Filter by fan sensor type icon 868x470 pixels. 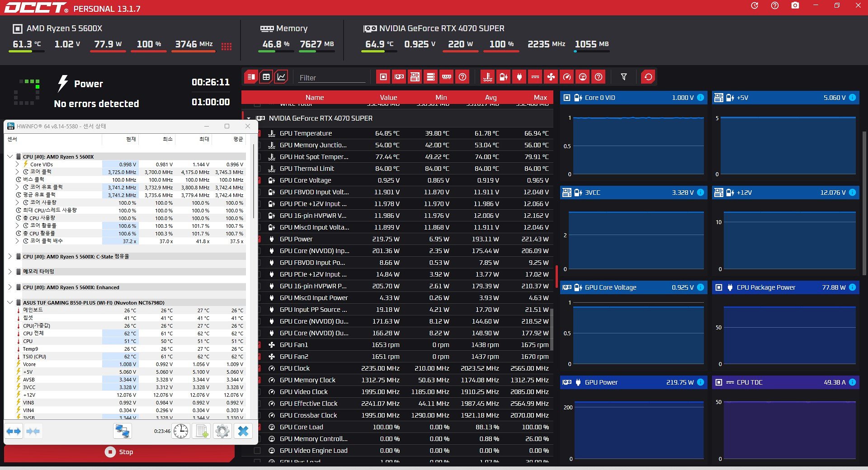pos(551,77)
